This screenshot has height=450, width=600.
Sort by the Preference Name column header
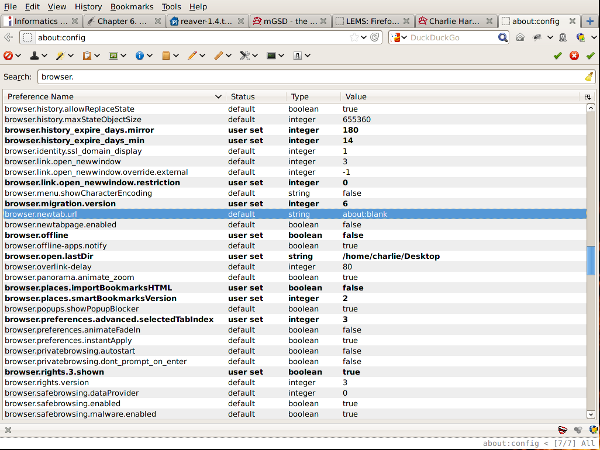point(114,97)
